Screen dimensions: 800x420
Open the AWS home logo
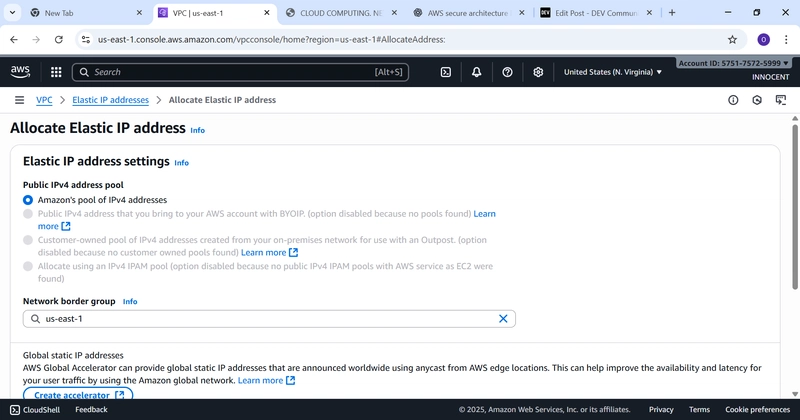click(20, 72)
